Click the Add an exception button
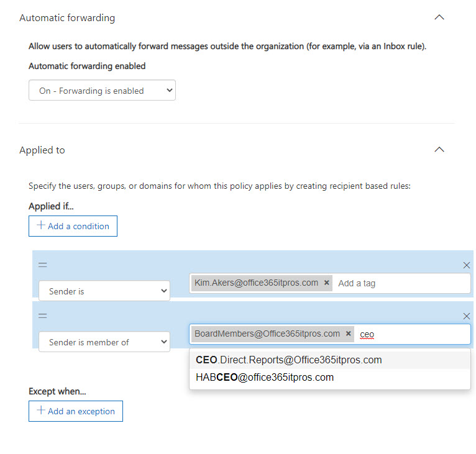Viewport: 476px width, 454px height. click(76, 411)
